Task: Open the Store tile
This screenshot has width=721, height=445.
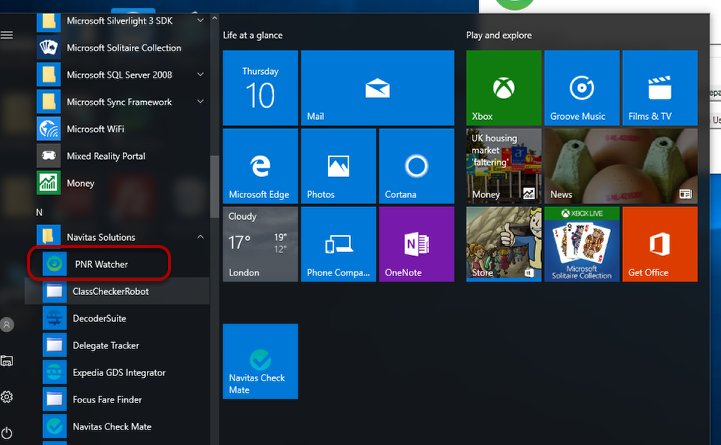Action: [504, 244]
